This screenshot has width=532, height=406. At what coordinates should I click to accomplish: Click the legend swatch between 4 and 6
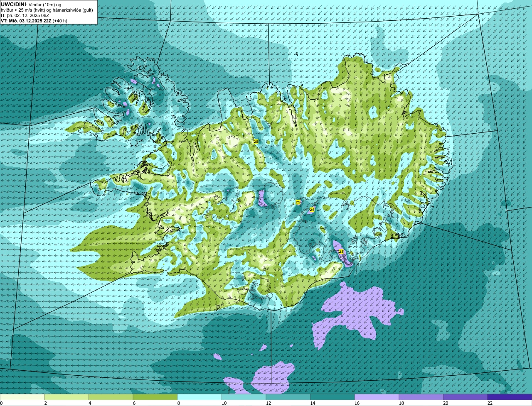[111, 397]
